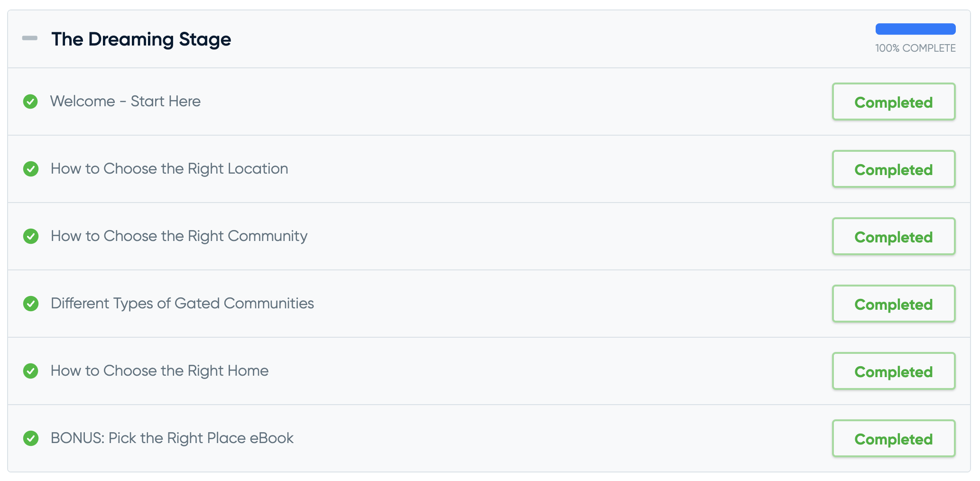Click the checkmark icon for Gated Communities lesson

click(x=30, y=304)
